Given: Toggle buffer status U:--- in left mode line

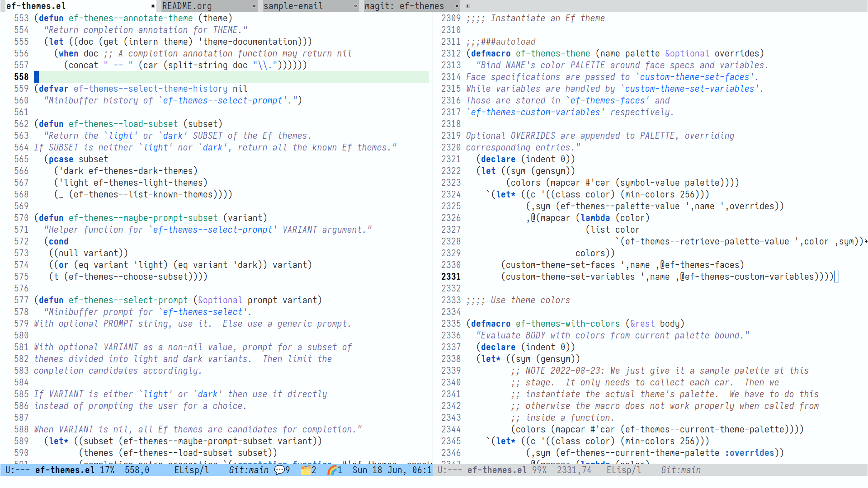Looking at the screenshot, I should pyautogui.click(x=17, y=470).
